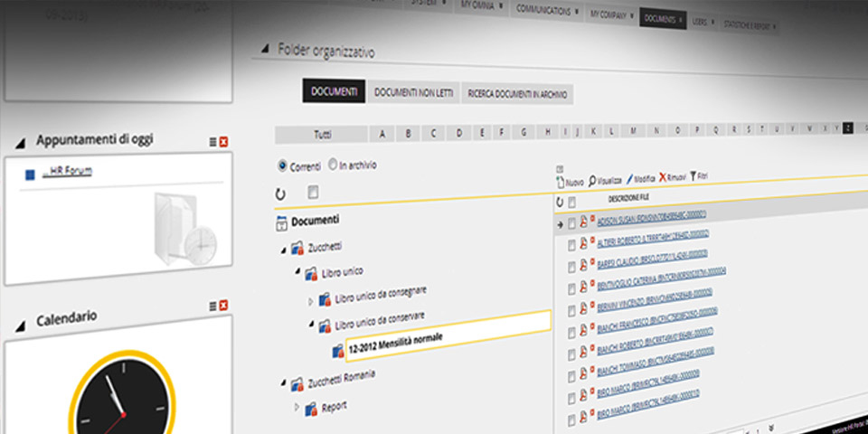This screenshot has height=434, width=868.
Task: Expand the Report tree node
Action: coord(297,407)
